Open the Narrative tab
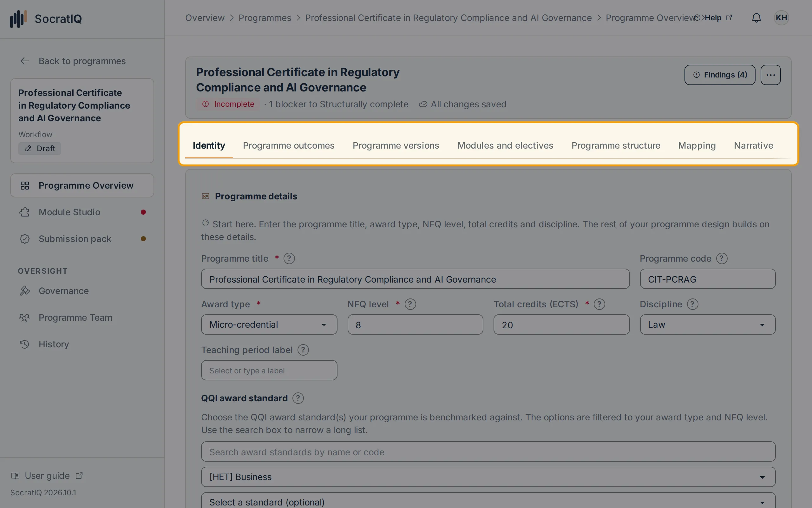This screenshot has width=812, height=508. pyautogui.click(x=753, y=145)
